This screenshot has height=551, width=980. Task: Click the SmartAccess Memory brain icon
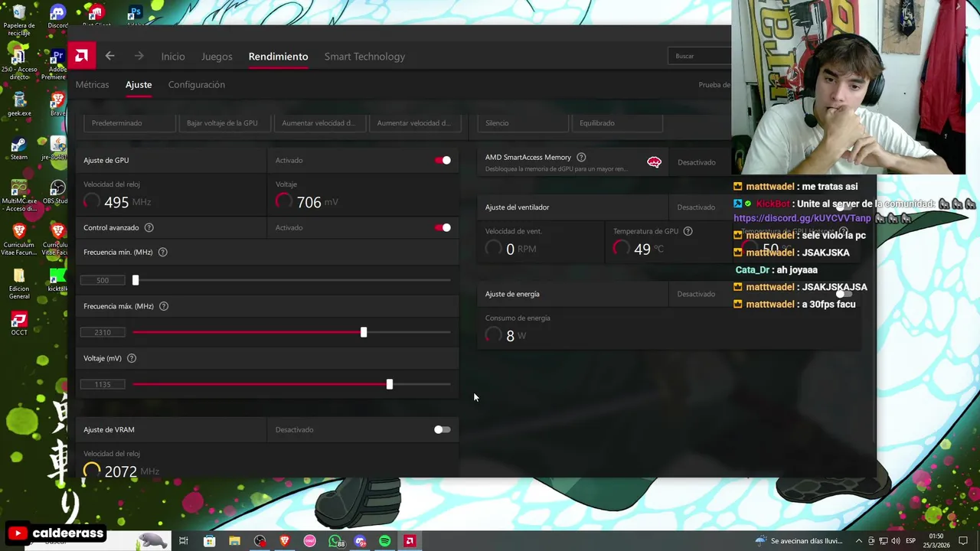(x=654, y=162)
